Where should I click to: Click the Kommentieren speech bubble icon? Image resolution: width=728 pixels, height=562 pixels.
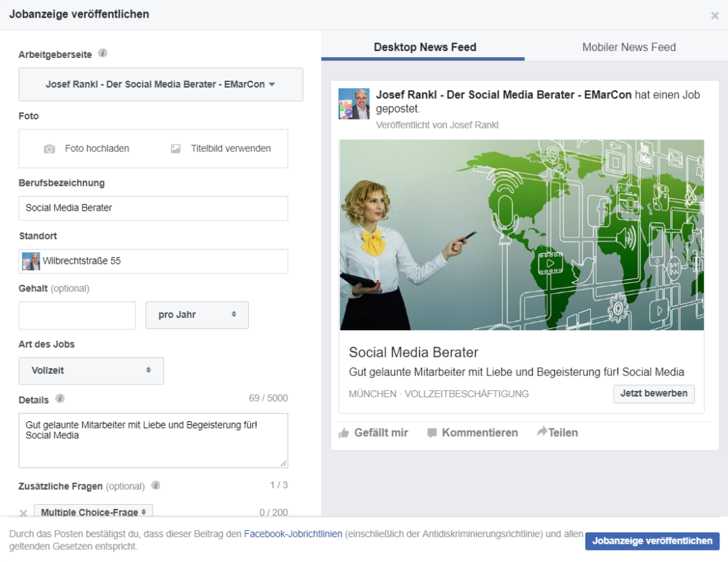pyautogui.click(x=432, y=433)
